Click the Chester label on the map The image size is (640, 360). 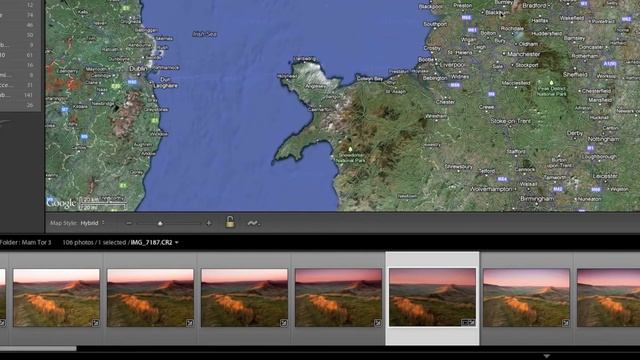445,102
